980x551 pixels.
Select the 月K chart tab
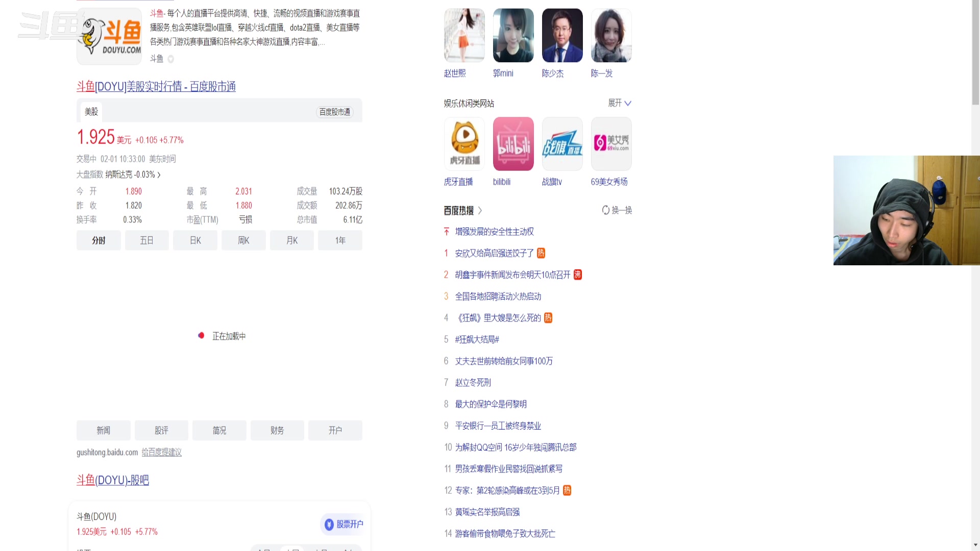[x=292, y=240]
